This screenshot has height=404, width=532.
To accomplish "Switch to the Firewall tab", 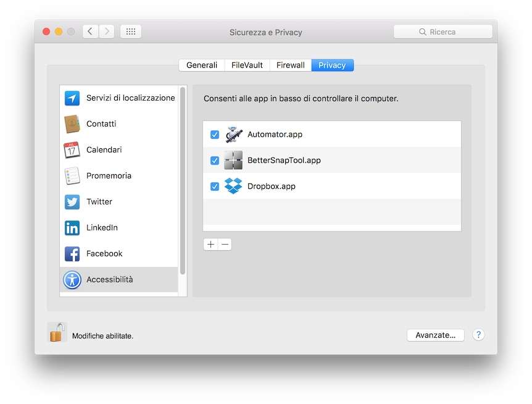I will click(x=291, y=65).
